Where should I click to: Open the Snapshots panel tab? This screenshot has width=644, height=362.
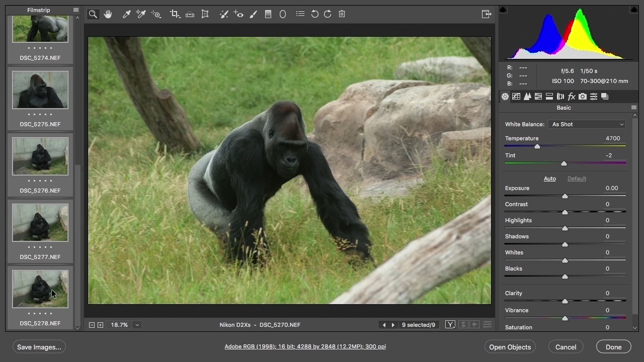pyautogui.click(x=605, y=97)
